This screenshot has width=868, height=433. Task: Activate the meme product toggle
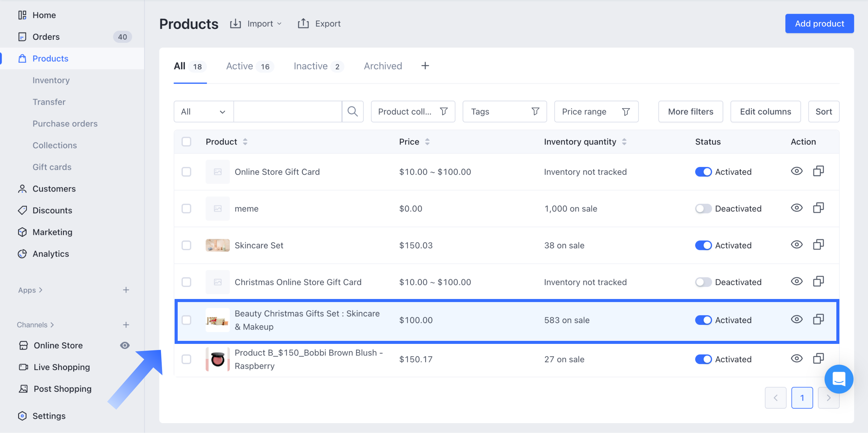[703, 209]
